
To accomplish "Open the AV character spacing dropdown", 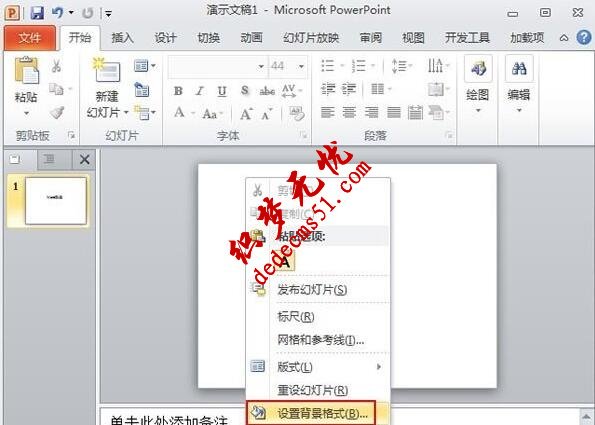I will point(292,91).
